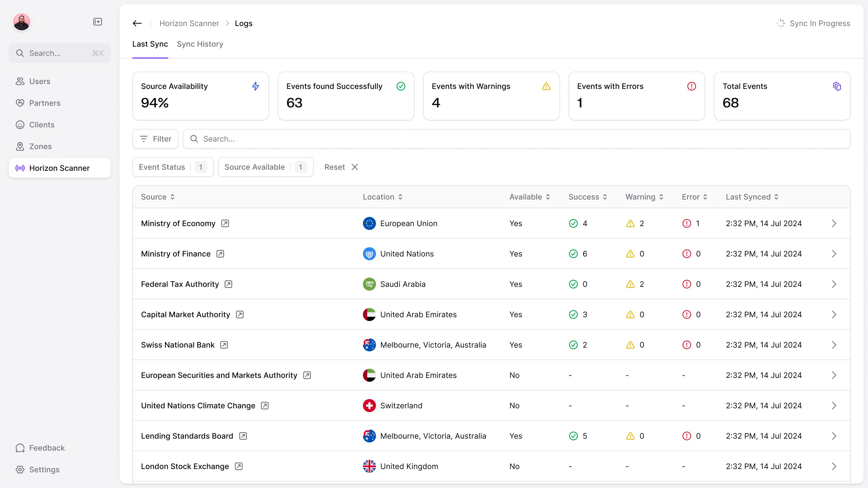Viewport: 868px width, 488px height.
Task: Open the Event Status filter chip
Action: click(173, 167)
